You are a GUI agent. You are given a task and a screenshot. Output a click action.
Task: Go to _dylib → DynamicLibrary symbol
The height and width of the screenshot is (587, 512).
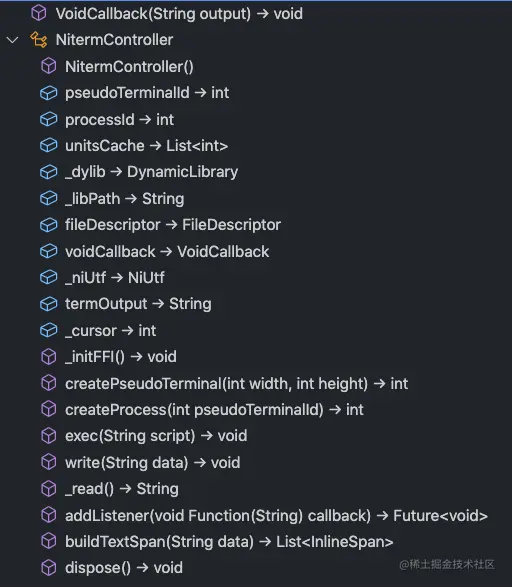click(x=152, y=172)
